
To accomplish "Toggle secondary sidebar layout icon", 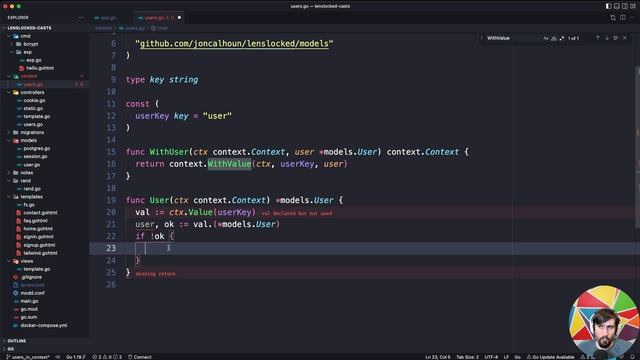I will (624, 6).
